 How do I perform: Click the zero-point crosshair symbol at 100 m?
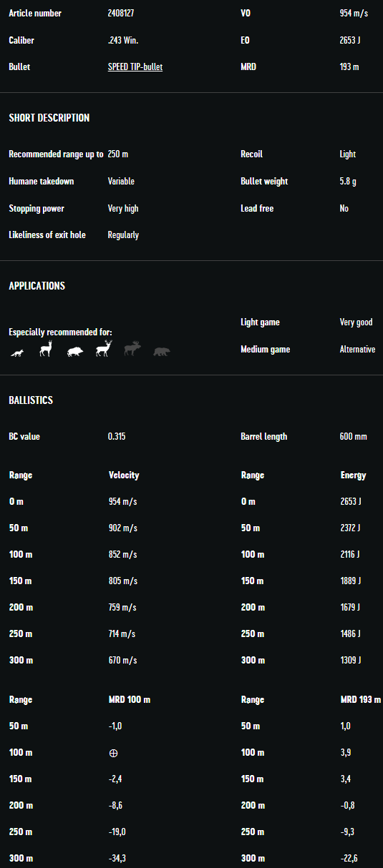(x=113, y=753)
